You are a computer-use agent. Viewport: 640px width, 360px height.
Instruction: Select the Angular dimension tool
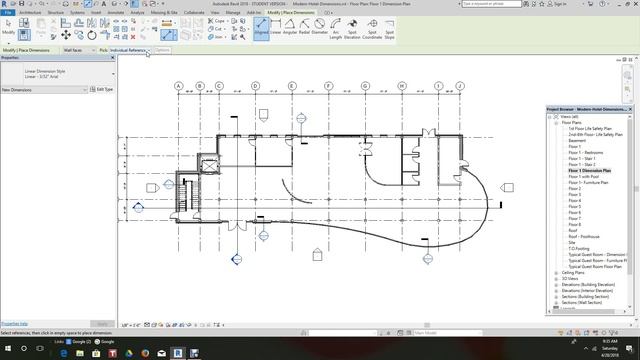coord(290,27)
